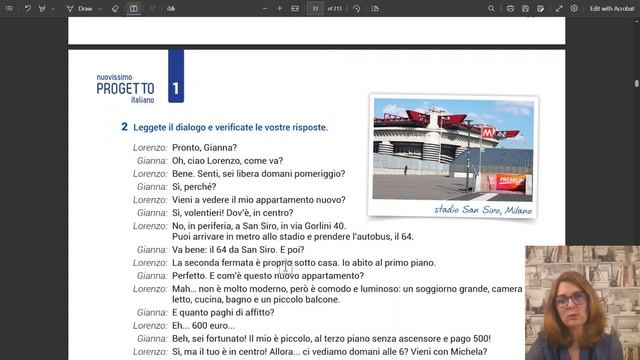Zoom out with the minus button
This screenshot has height=360, width=640.
pos(265,8)
